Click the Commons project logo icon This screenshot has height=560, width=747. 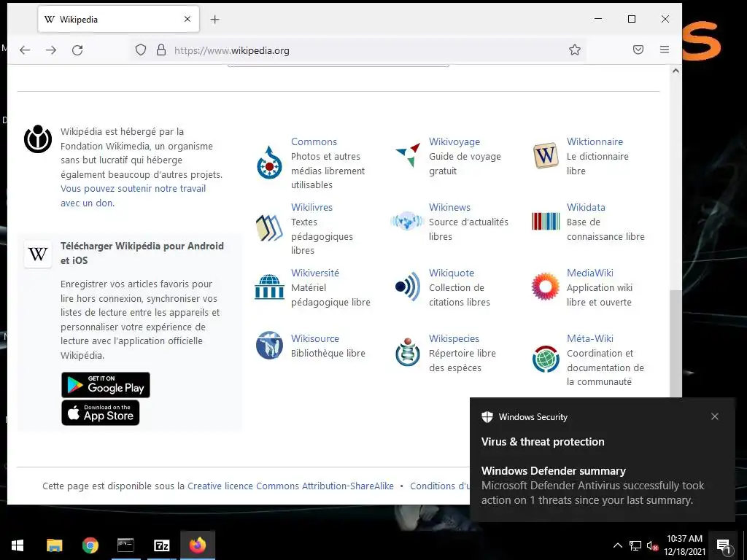(x=270, y=163)
